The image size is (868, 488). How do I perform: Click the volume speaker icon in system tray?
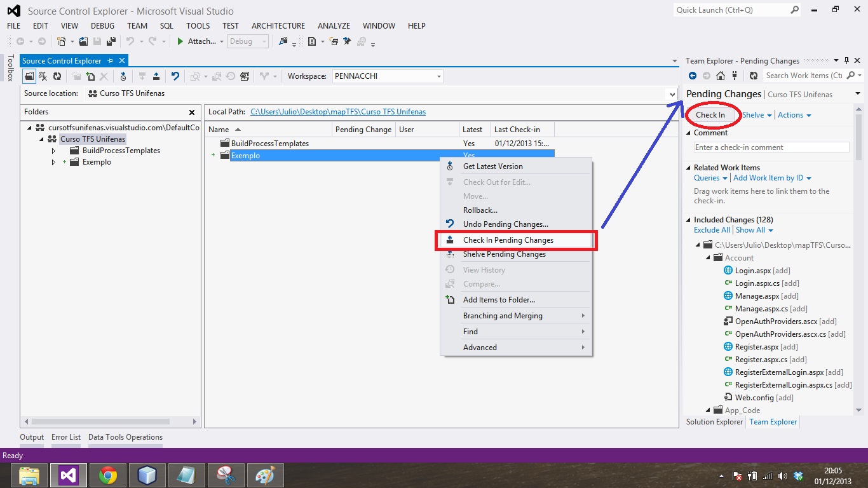coord(783,475)
